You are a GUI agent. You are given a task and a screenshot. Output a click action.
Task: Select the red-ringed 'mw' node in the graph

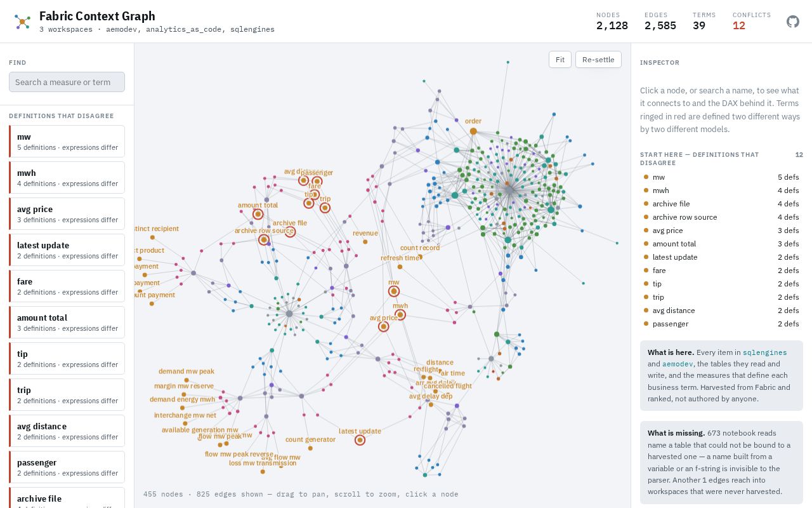(394, 291)
